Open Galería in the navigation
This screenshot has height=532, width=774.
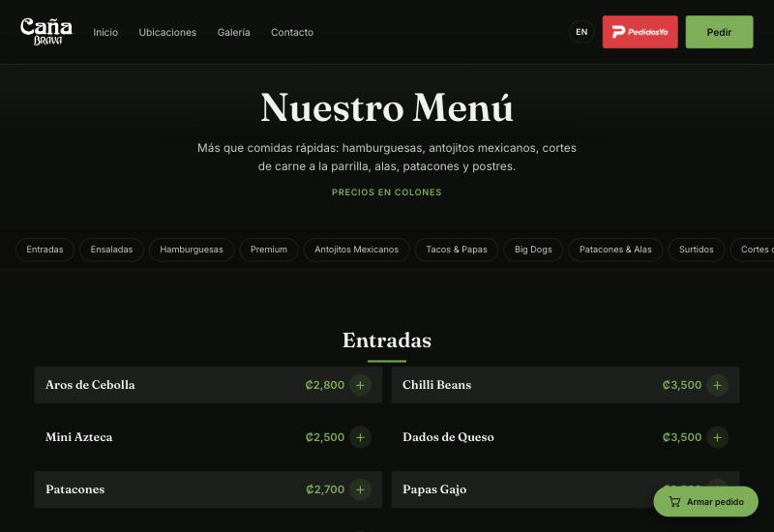tap(233, 32)
